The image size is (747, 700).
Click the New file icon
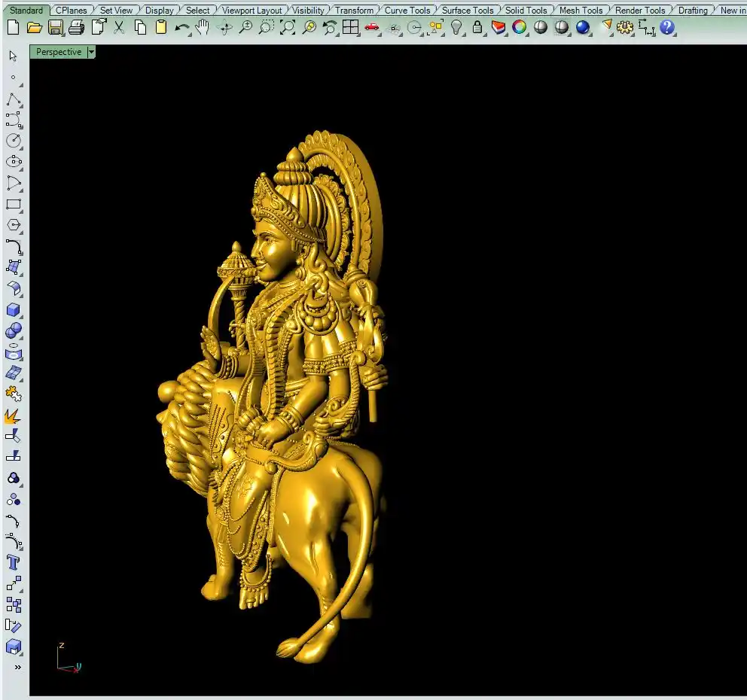[13, 28]
